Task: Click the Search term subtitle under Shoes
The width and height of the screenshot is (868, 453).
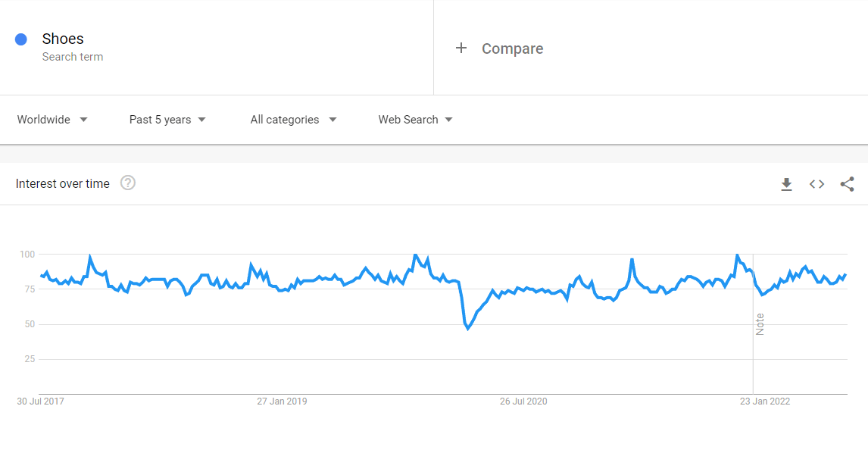Action: (x=73, y=57)
